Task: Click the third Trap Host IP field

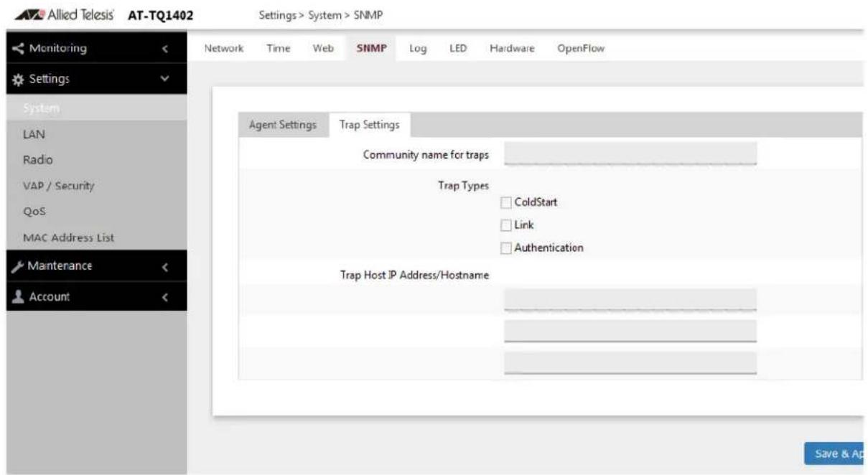Action: (x=630, y=362)
